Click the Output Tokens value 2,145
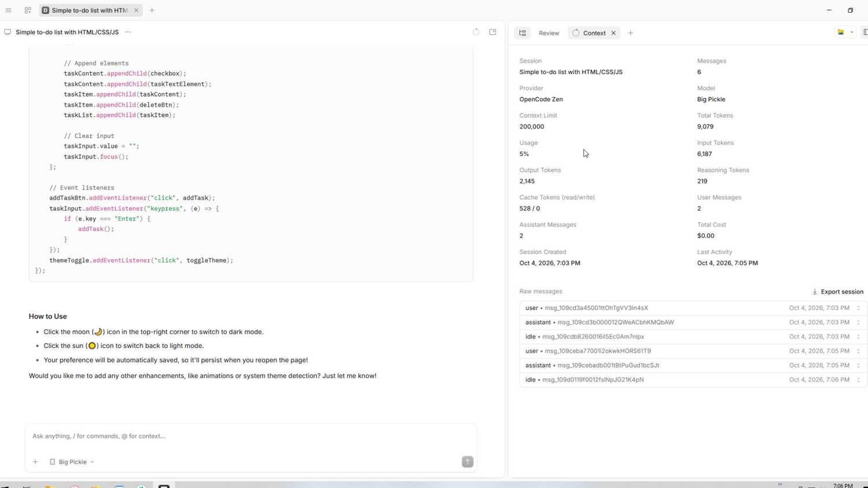The image size is (868, 488). (527, 181)
